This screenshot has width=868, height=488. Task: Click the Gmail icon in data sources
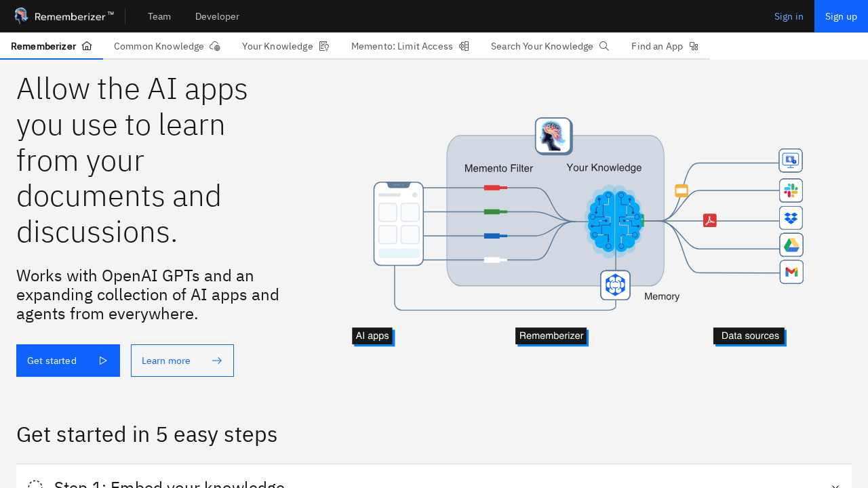click(x=791, y=272)
